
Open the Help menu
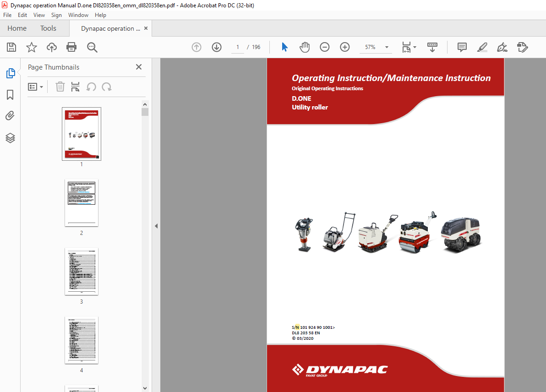click(x=100, y=15)
